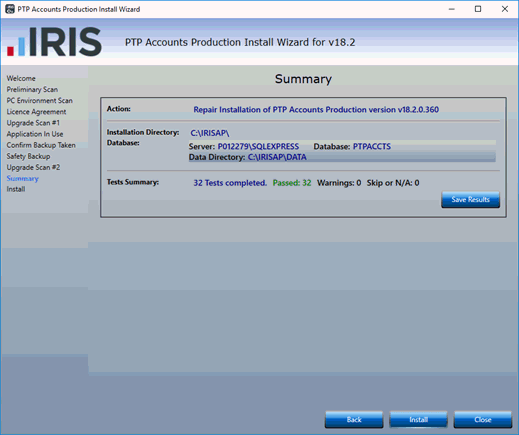Open Licence Agreement step in sidebar
The width and height of the screenshot is (519, 435).
coord(36,112)
